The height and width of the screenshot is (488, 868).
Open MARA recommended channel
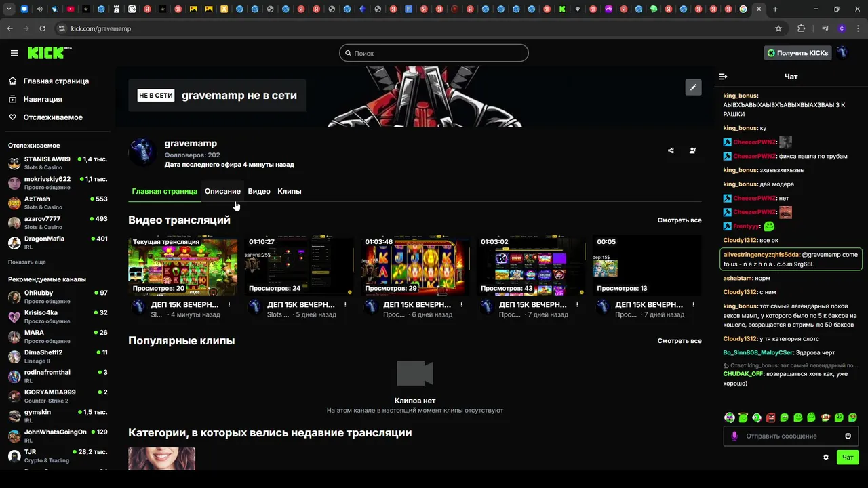[x=58, y=336]
